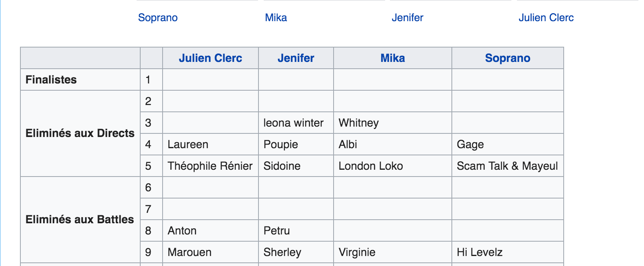Image resolution: width=644 pixels, height=266 pixels.
Task: Select the Eliminés aux Directs row header
Action: point(80,133)
